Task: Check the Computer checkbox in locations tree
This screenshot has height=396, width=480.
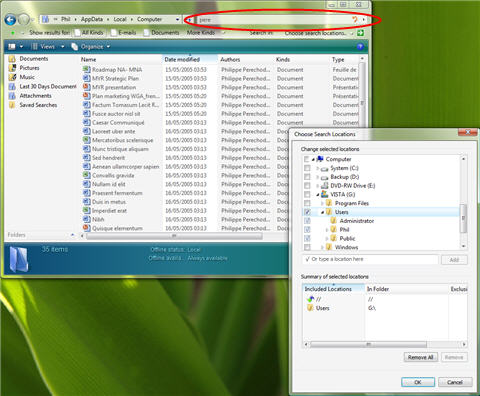Action: pyautogui.click(x=307, y=159)
